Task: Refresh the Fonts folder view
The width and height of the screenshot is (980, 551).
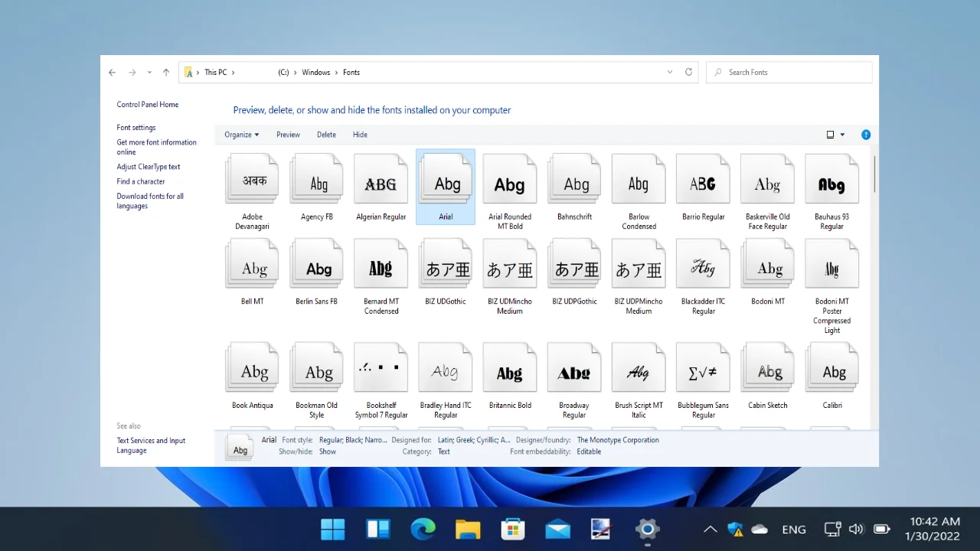Action: 688,72
